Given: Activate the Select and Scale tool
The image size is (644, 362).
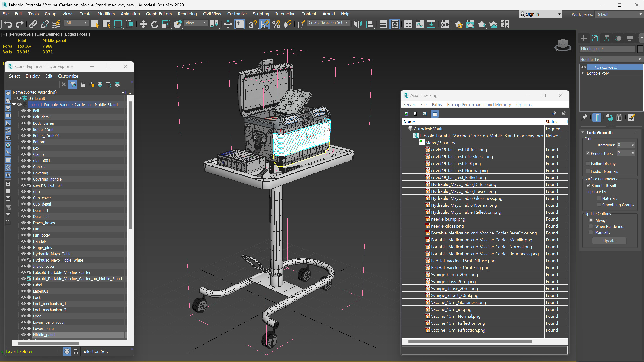Looking at the screenshot, I should click(166, 24).
